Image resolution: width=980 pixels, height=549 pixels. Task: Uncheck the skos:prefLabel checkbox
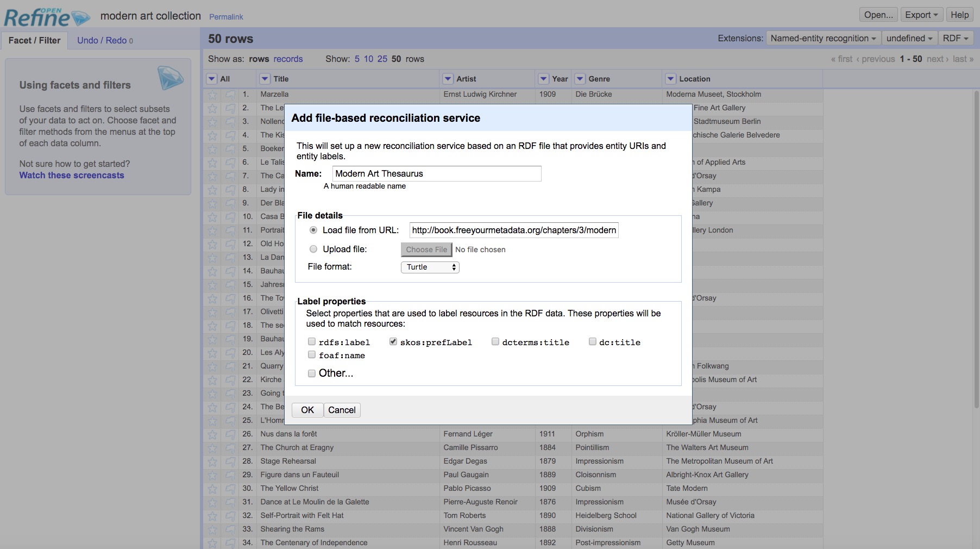(393, 341)
